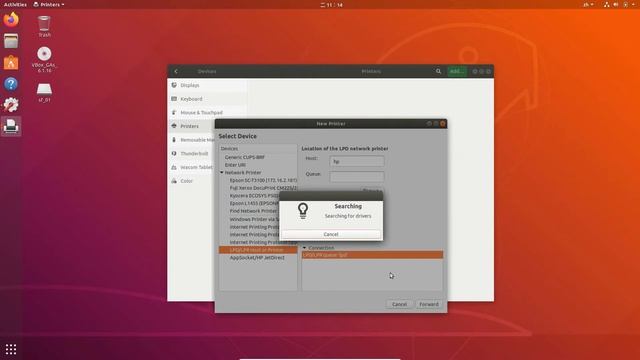
Task: Click the lightbulb icon in the Searching dialog
Action: click(303, 211)
